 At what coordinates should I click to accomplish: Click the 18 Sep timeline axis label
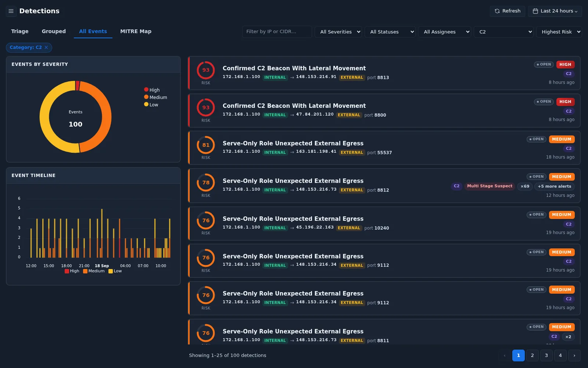[102, 266]
